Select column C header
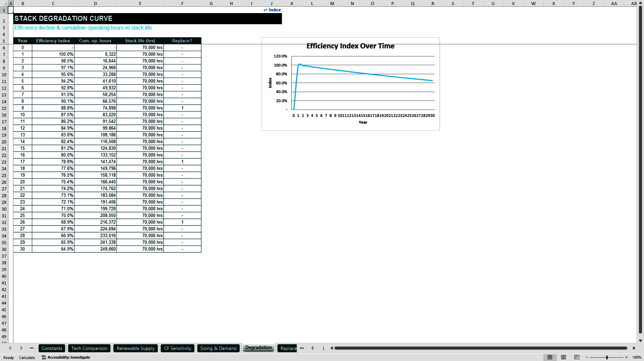644x361 pixels. pyautogui.click(x=53, y=3)
